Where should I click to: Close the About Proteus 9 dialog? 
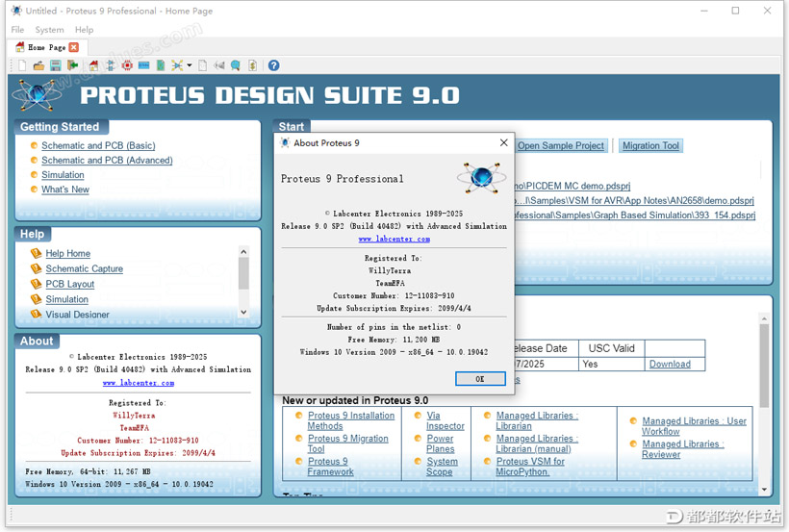point(503,143)
